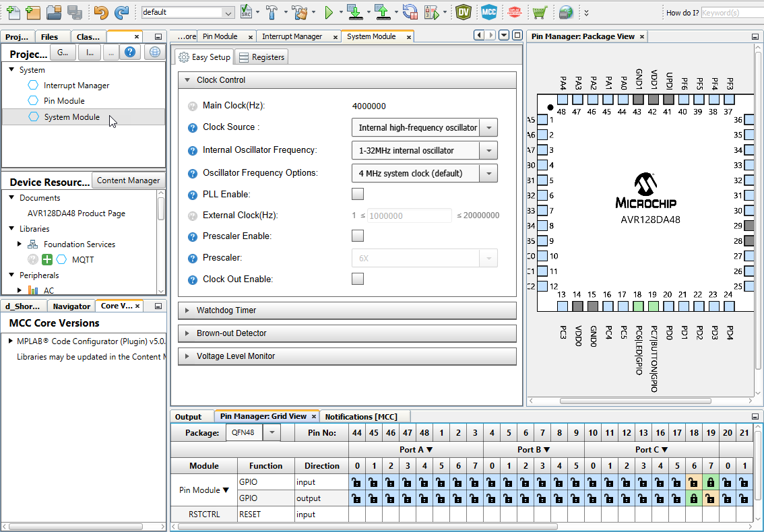Click the Content Manager button
This screenshot has width=764, height=532.
(128, 180)
